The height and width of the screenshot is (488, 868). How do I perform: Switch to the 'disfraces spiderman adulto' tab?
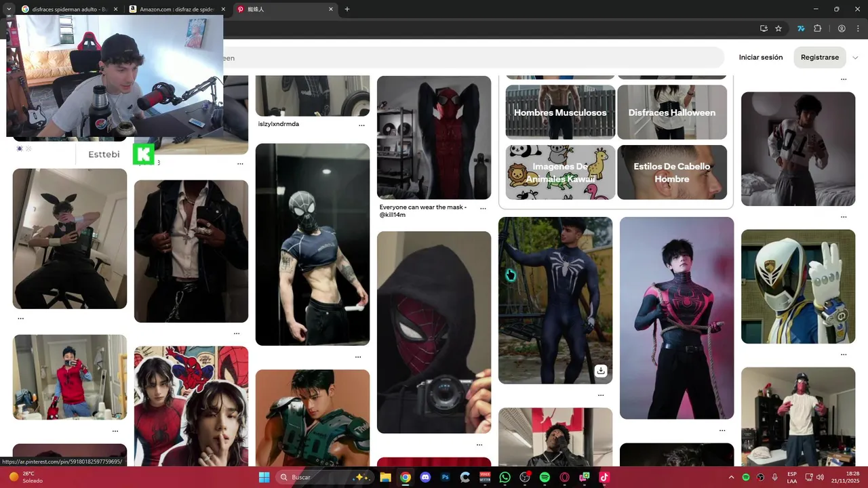pos(69,9)
